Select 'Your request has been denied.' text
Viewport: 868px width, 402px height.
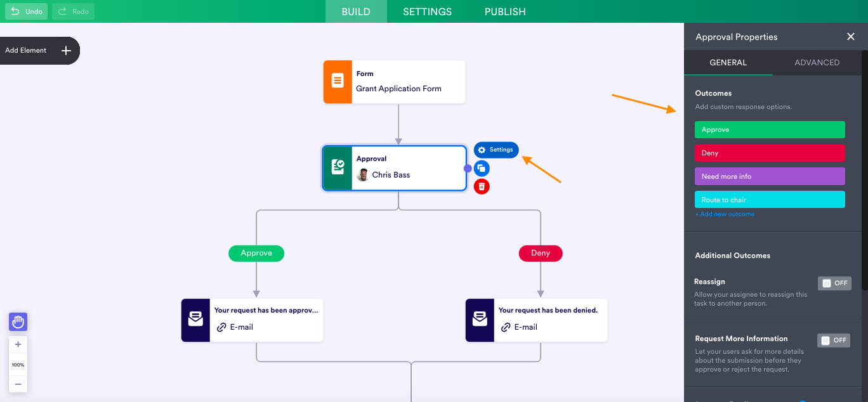[x=548, y=311]
